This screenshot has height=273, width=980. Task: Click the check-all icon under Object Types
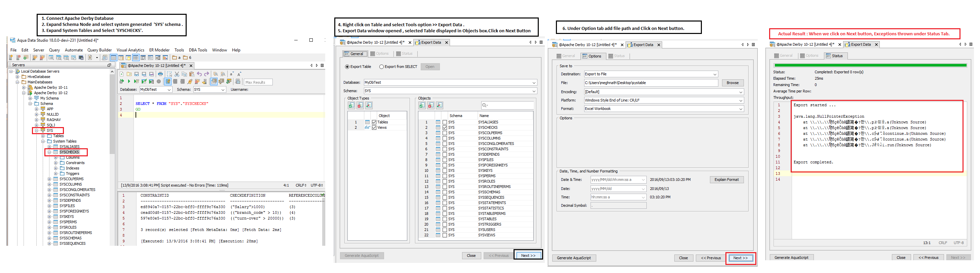351,105
